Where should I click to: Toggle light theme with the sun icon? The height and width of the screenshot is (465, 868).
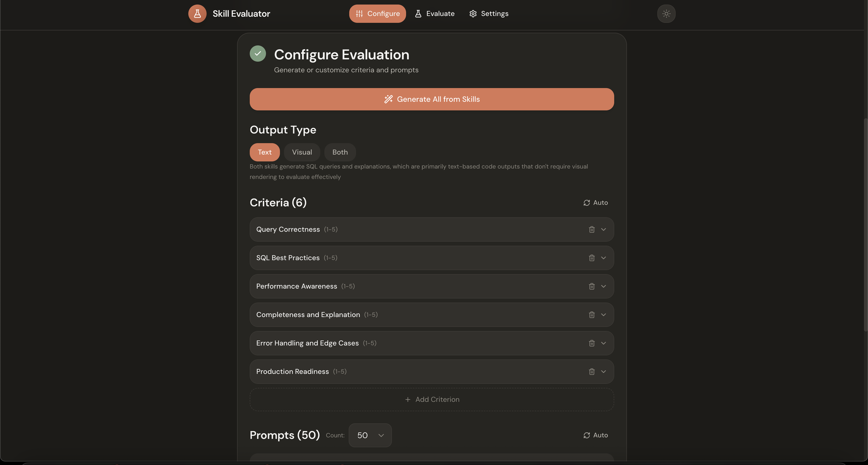666,14
